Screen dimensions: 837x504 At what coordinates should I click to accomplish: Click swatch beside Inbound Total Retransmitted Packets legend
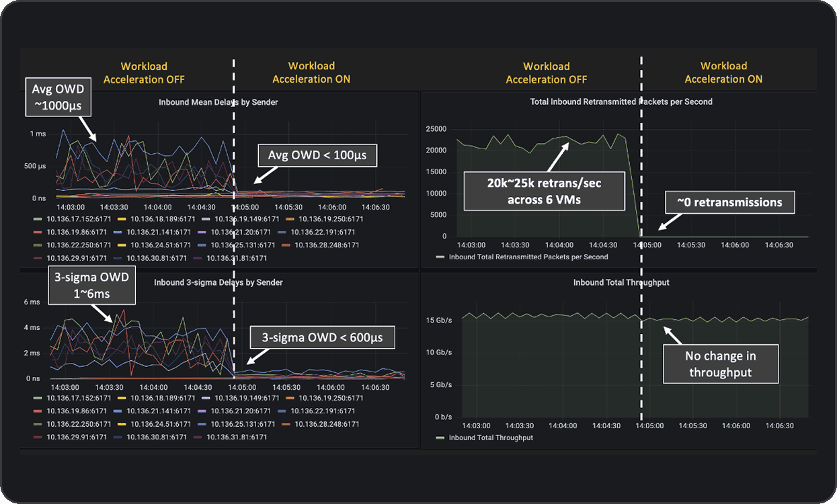tap(440, 257)
